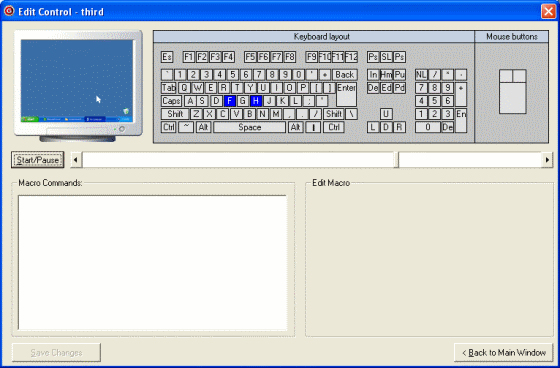Screen dimensions: 560x368
Task: Click the F12 function key
Action: coord(351,57)
